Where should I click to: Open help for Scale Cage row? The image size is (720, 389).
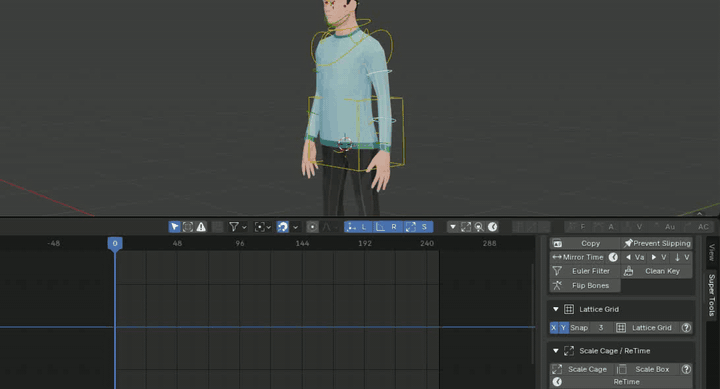686,369
